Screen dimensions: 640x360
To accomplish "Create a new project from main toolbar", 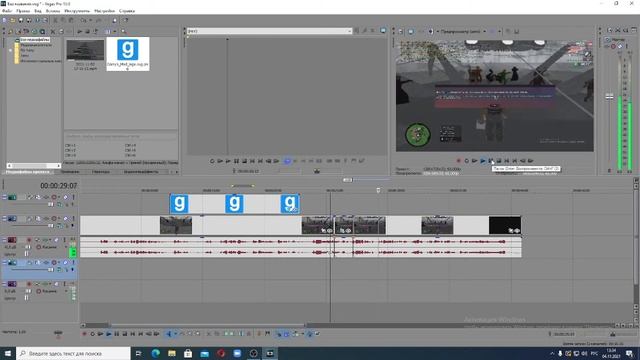I will click(4, 20).
